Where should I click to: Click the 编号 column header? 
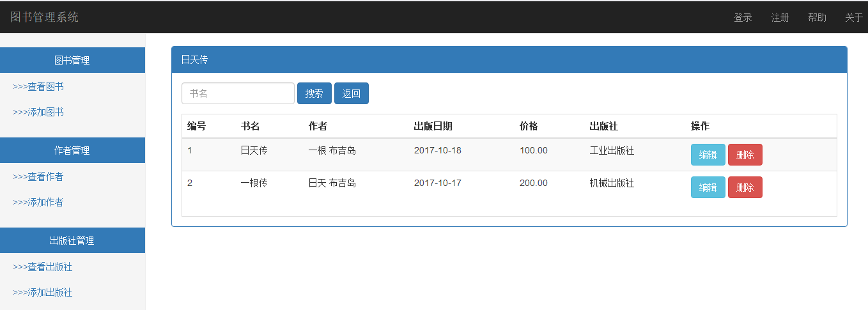(x=197, y=126)
